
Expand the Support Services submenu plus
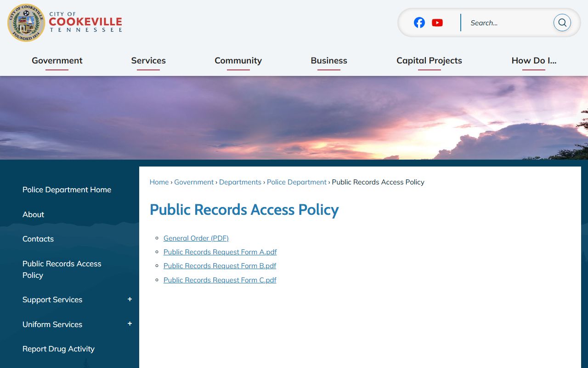(130, 299)
